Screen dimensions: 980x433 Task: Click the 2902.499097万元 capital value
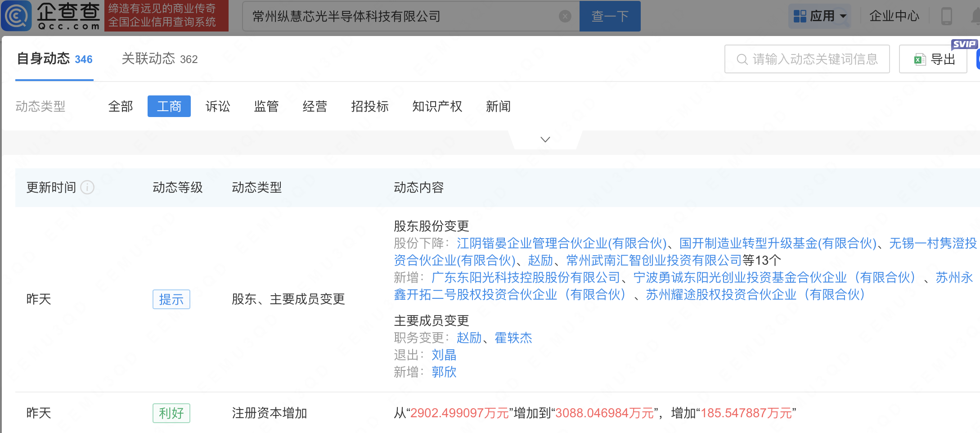459,413
